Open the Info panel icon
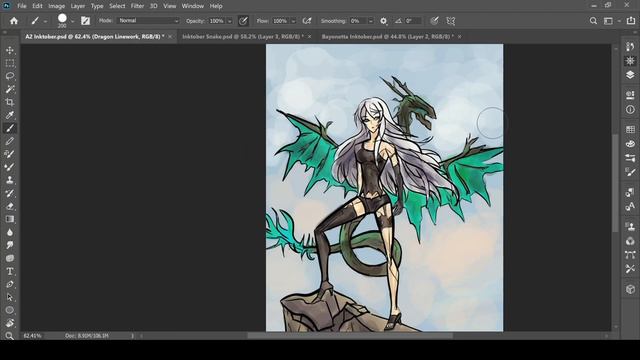Screen dimensions: 640x360 pyautogui.click(x=630, y=109)
